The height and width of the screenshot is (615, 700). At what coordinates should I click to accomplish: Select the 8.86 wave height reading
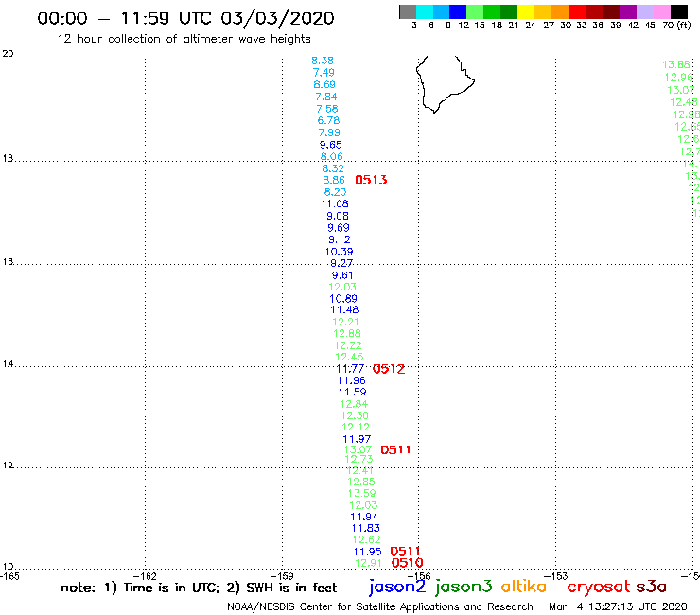point(334,180)
